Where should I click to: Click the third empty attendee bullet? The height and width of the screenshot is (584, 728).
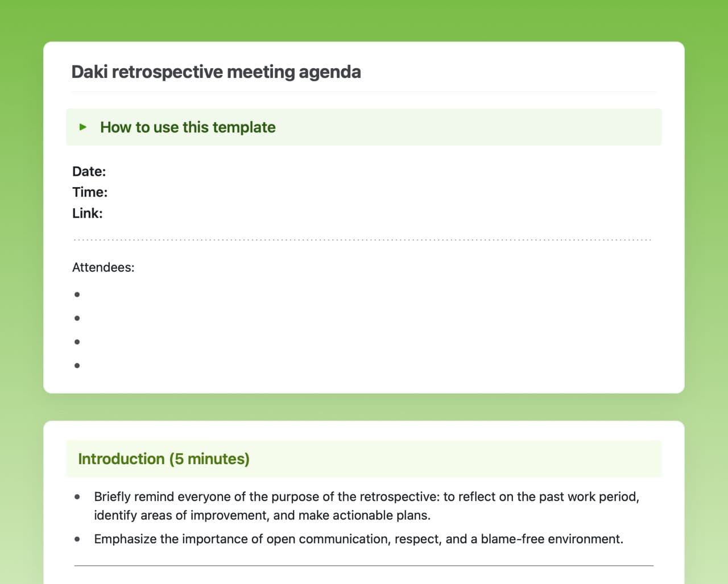tap(77, 342)
